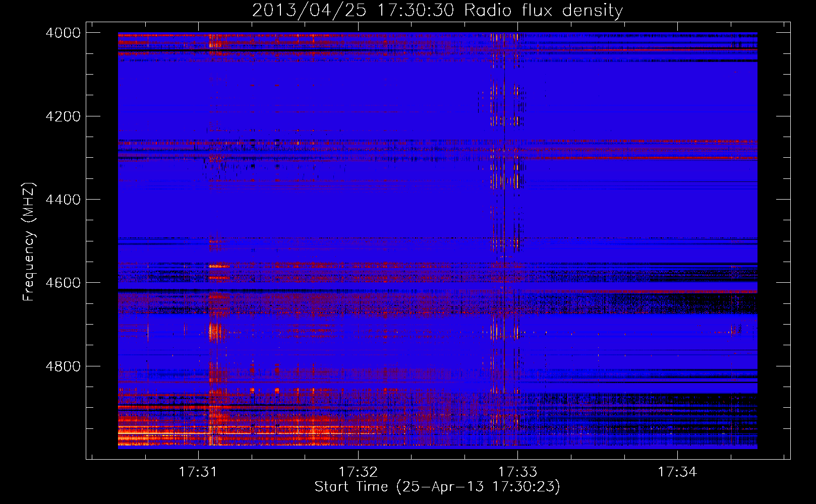Screen dimensions: 816x504
Task: Select the 4000 frequency axis label
Action: coord(63,33)
